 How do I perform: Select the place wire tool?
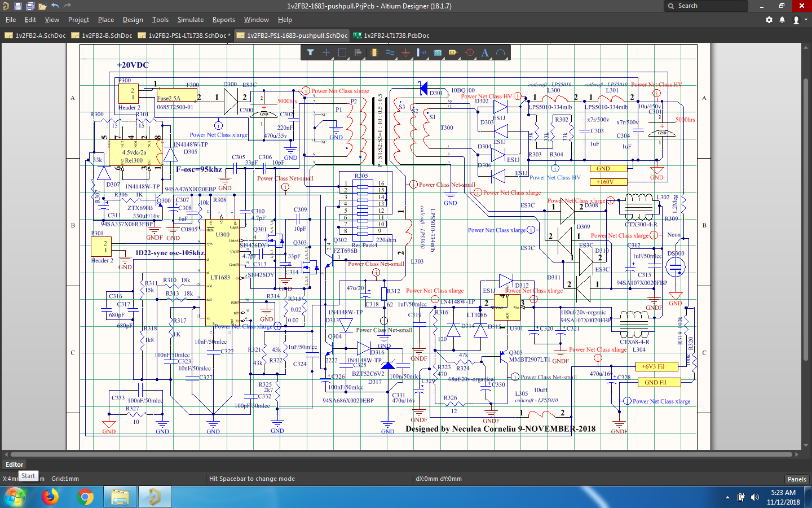(390, 52)
